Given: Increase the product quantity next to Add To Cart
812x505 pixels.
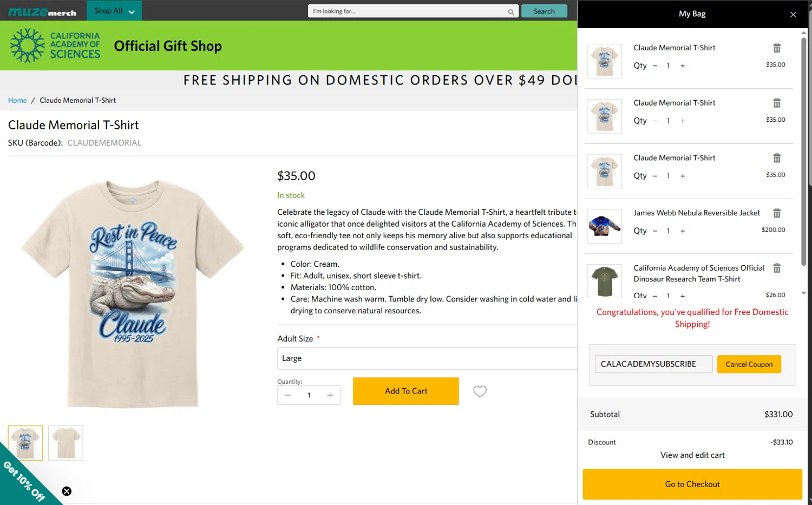Looking at the screenshot, I should [x=330, y=395].
